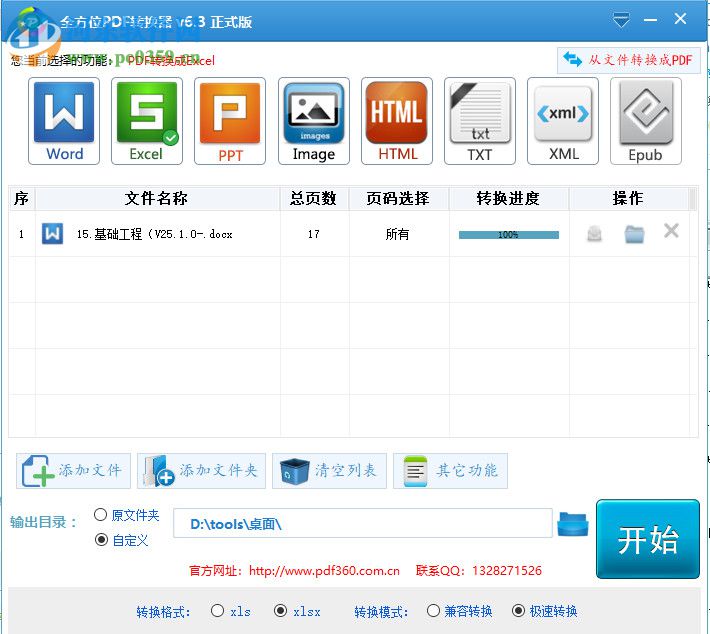This screenshot has width=710, height=634.
Task: Switch mode with 从文件转换成PDF button
Action: click(628, 60)
